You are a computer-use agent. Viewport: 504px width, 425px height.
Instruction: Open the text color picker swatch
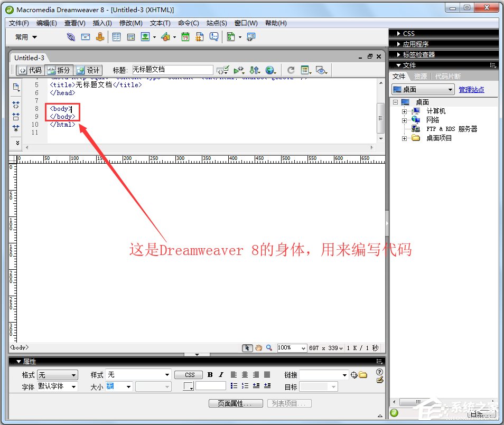188,386
